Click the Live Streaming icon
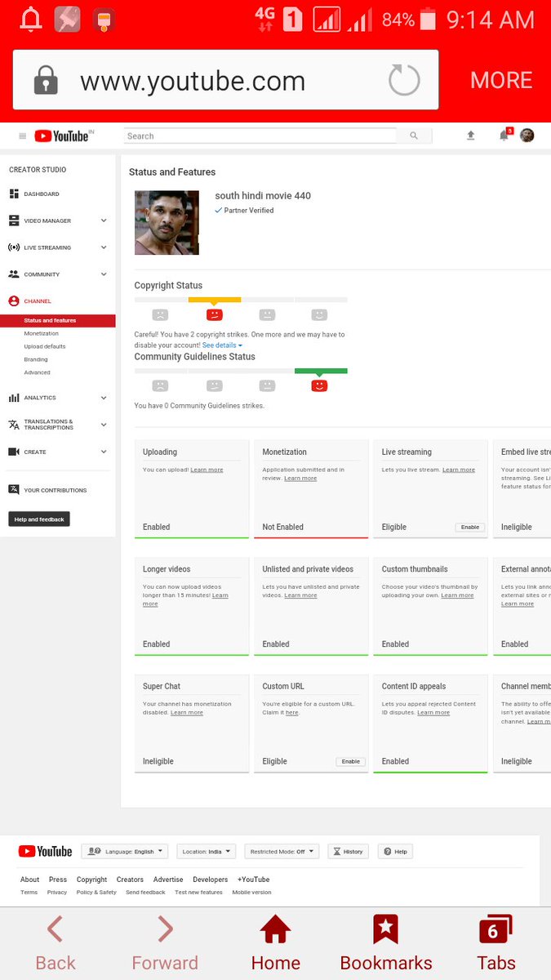 pos(14,247)
